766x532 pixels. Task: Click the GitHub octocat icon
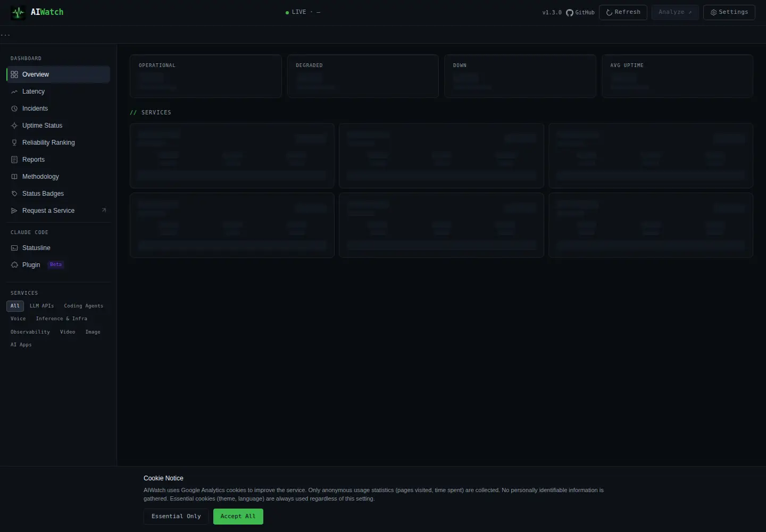(x=570, y=12)
